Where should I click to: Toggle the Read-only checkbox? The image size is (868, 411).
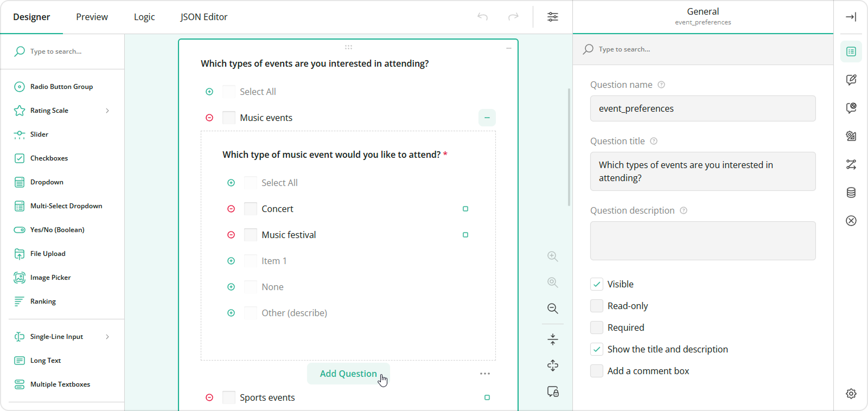coord(597,306)
